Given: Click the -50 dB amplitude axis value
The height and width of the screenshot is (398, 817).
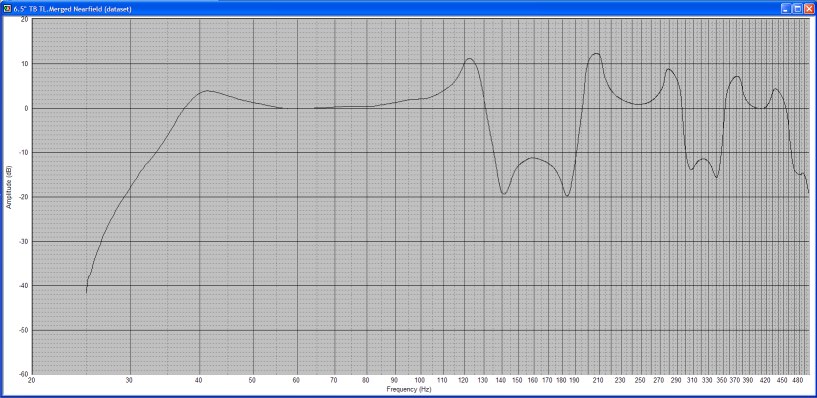Looking at the screenshot, I should 23,331.
